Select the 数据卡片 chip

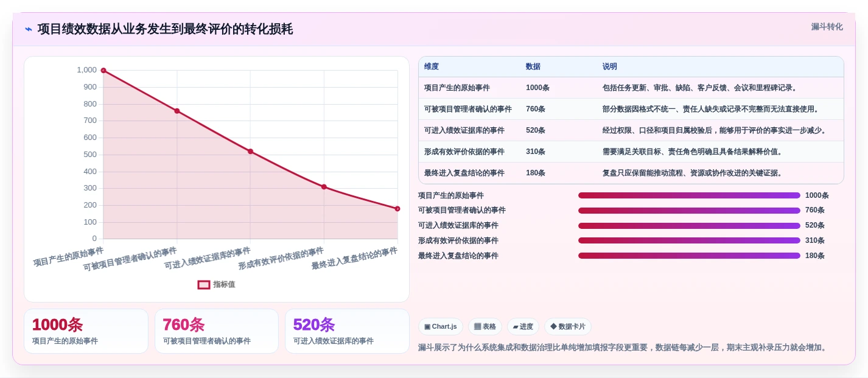568,326
